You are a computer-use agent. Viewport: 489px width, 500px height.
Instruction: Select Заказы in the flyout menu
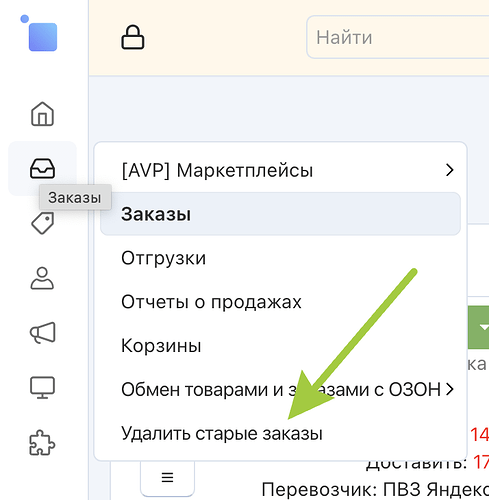point(280,214)
